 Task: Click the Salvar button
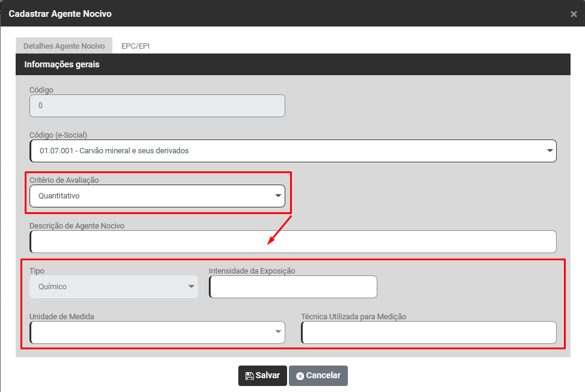tap(262, 376)
